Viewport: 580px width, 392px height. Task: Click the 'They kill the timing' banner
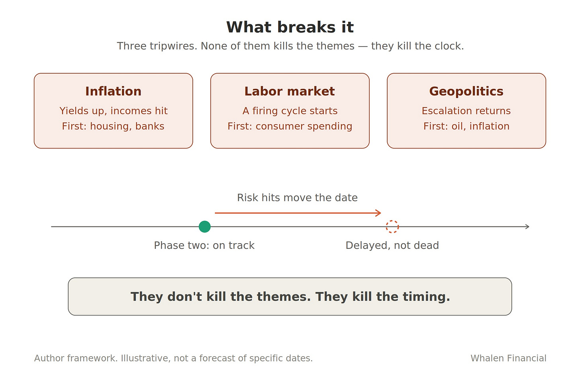coord(290,296)
